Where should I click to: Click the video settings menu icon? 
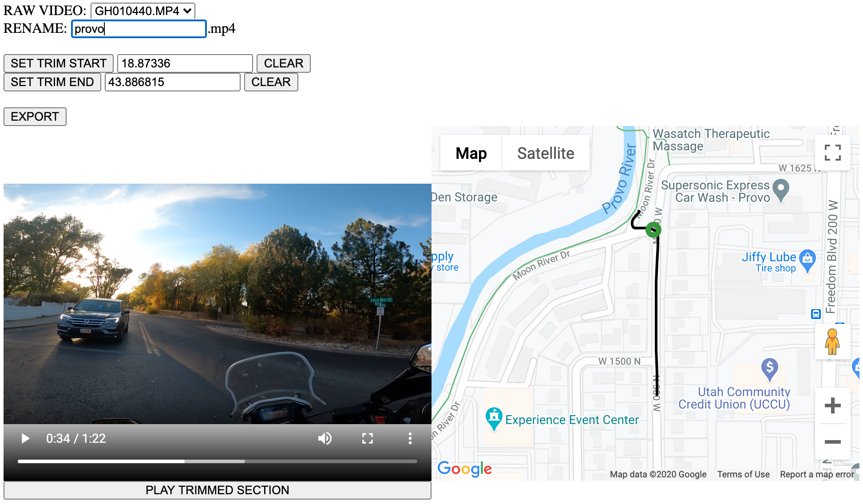410,438
